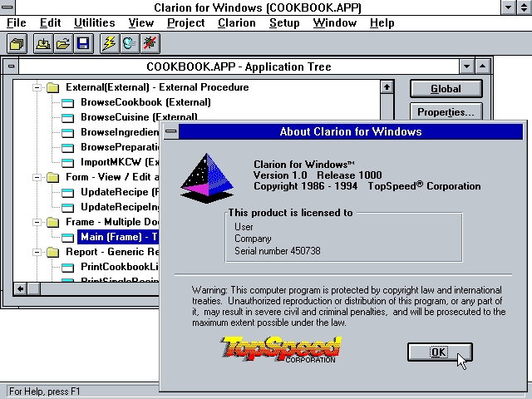This screenshot has width=532, height=399.
Task: Select the BrowseCookbook (External) procedure icon
Action: [x=67, y=103]
